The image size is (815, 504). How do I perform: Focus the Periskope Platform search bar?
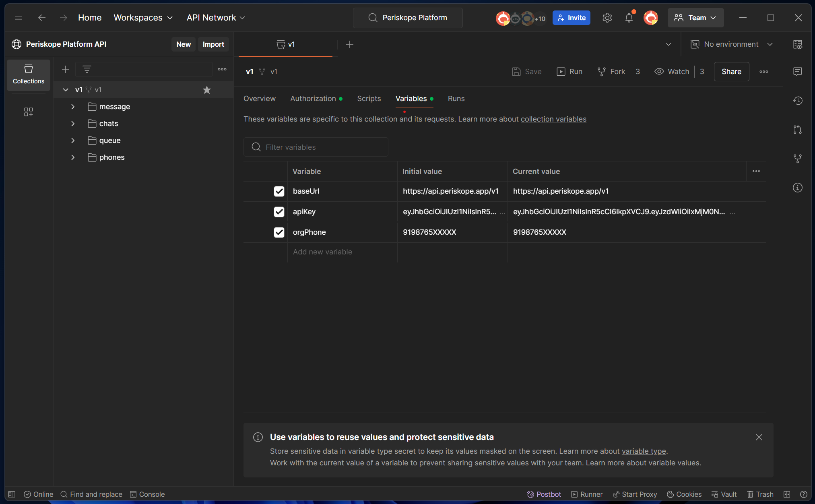point(408,18)
